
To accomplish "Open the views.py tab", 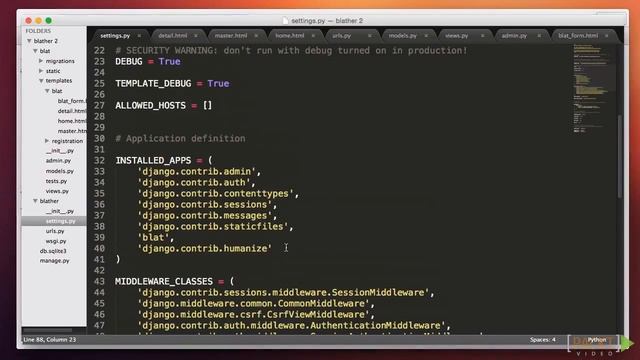I will point(456,36).
